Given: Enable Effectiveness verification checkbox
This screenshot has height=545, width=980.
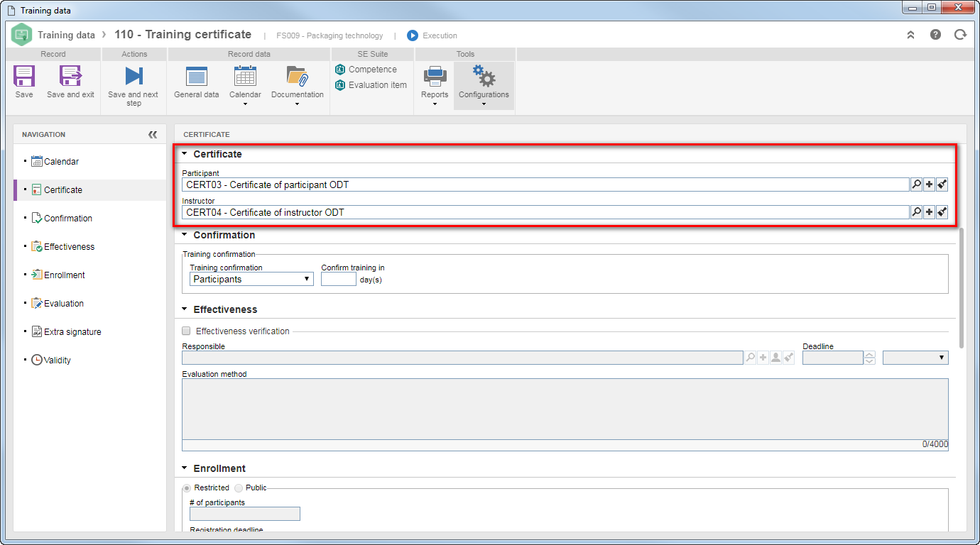Looking at the screenshot, I should pyautogui.click(x=187, y=331).
